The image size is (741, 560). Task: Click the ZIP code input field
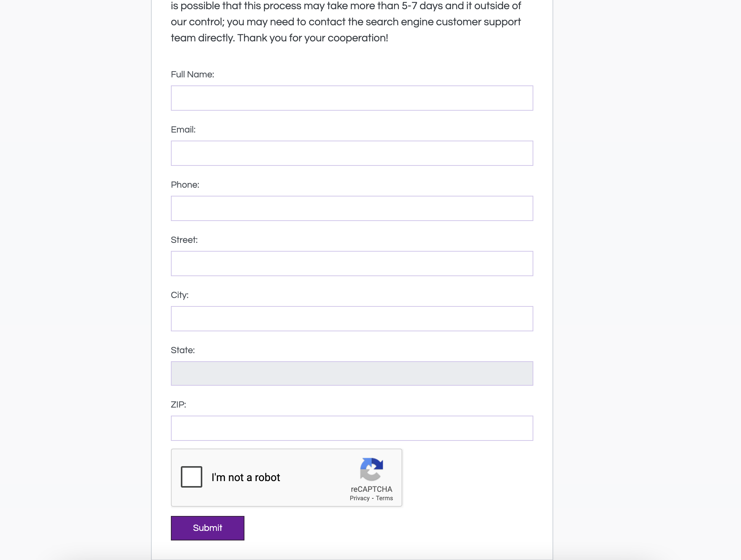[352, 428]
